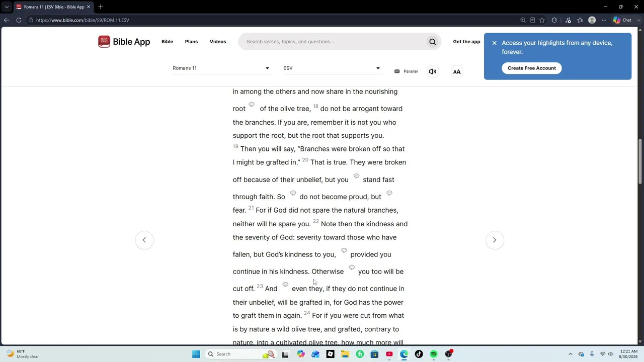Open the favorites list icon
Screen dimensions: 644x362
(x=580, y=20)
